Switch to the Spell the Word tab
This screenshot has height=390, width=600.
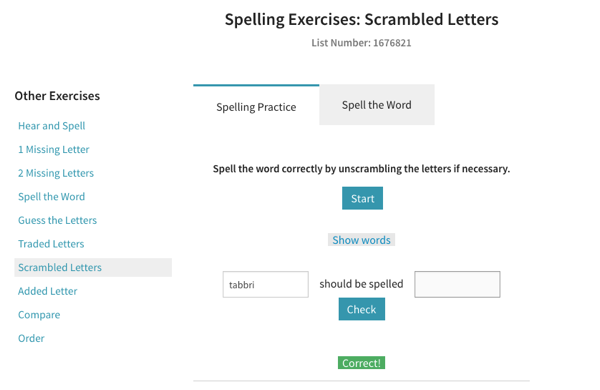coord(377,105)
